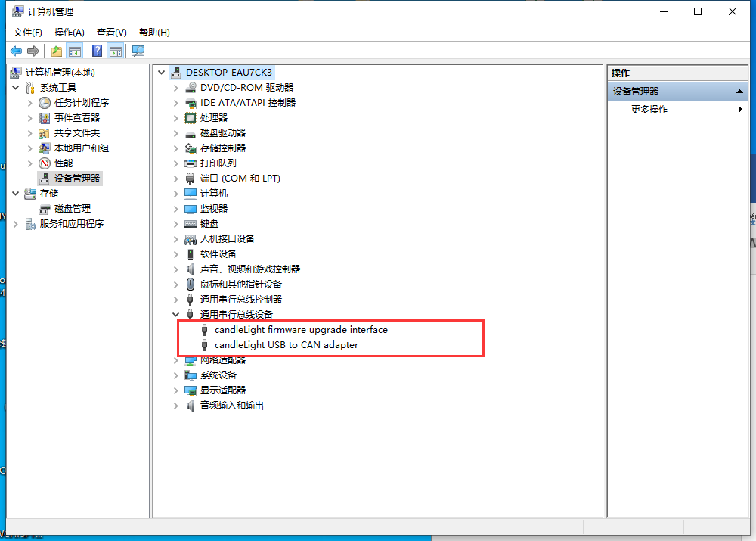Toggle the show/hide console tree button

(x=75, y=51)
